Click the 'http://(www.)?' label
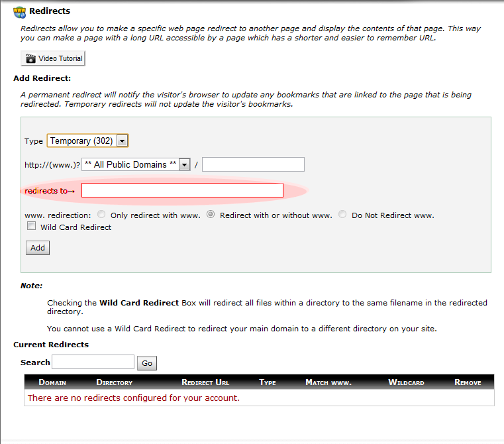 [x=52, y=165]
